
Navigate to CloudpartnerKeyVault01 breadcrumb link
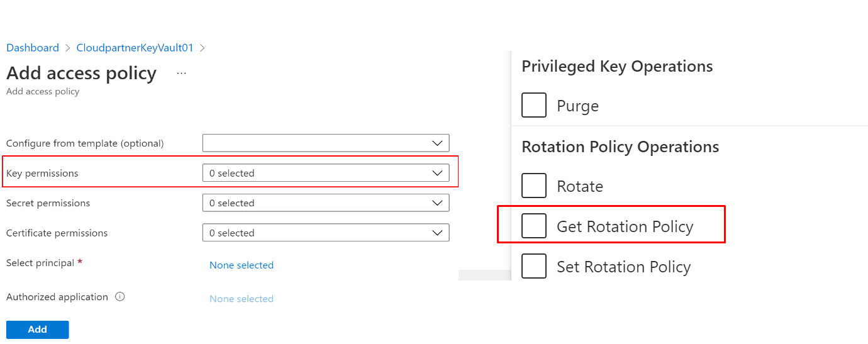[135, 48]
